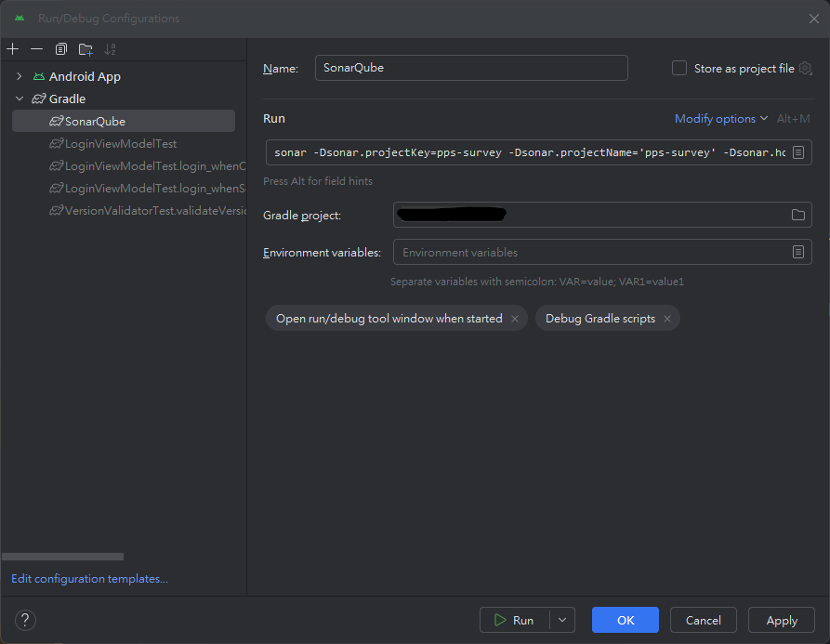The image size is (830, 644).
Task: Remove Open run/debug tool window option tag
Action: pos(514,319)
